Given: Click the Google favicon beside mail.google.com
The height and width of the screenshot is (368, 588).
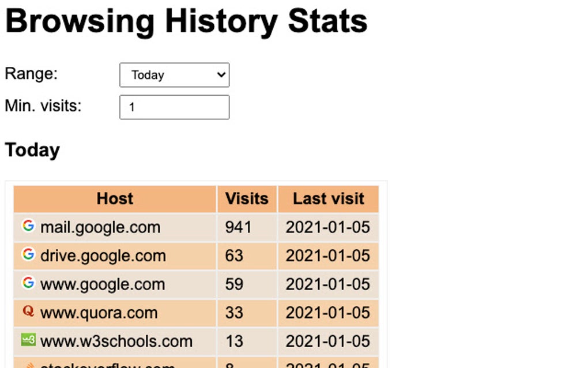Looking at the screenshot, I should click(x=28, y=227).
